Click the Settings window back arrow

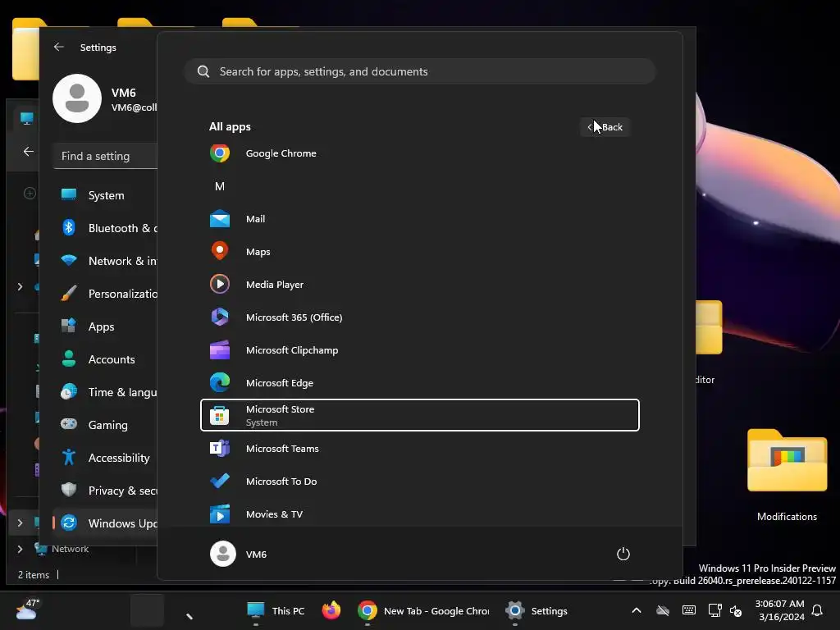(58, 47)
